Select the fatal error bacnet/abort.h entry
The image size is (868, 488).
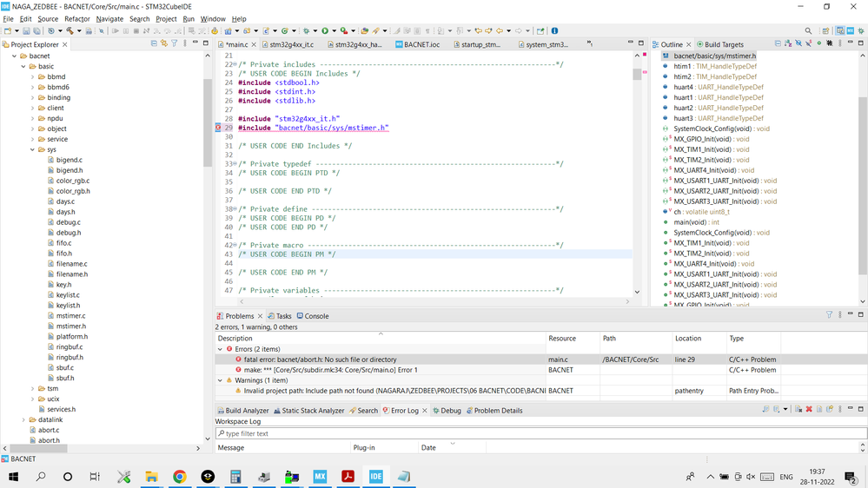pyautogui.click(x=320, y=359)
